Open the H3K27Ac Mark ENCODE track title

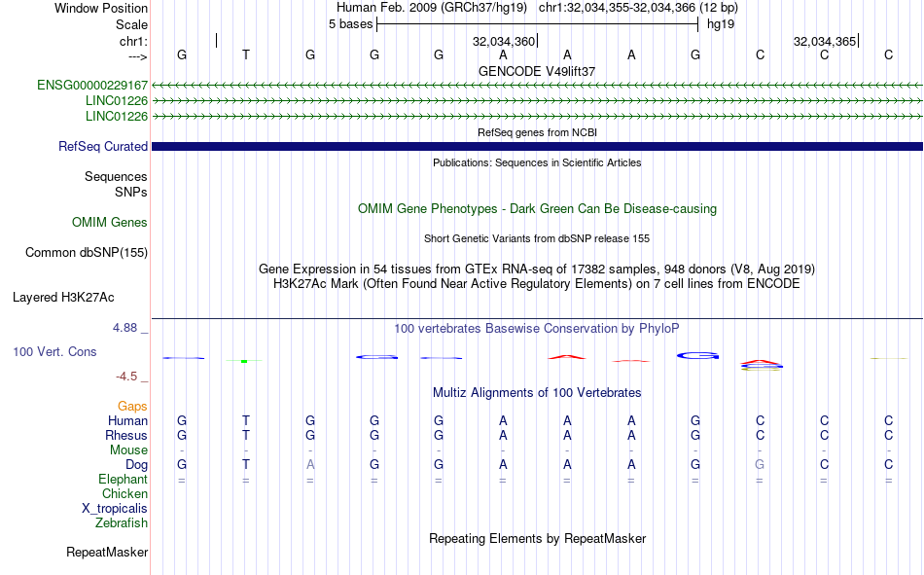[x=537, y=284]
